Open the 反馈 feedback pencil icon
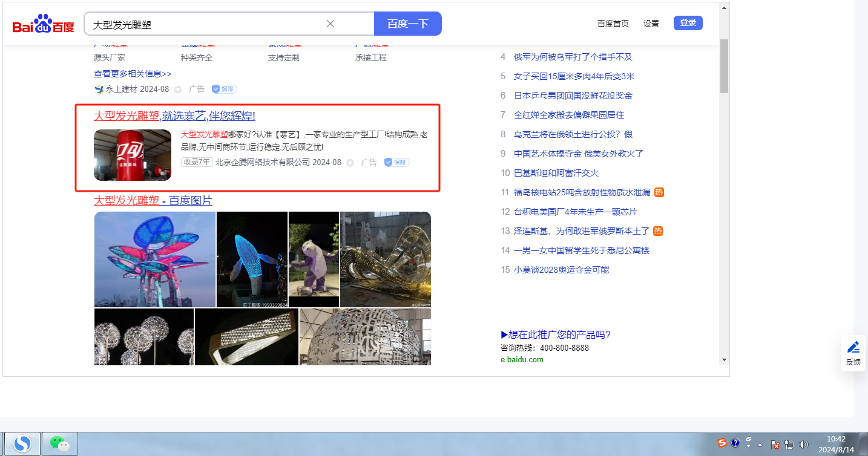Viewport: 868px width, 456px height. pyautogui.click(x=853, y=347)
